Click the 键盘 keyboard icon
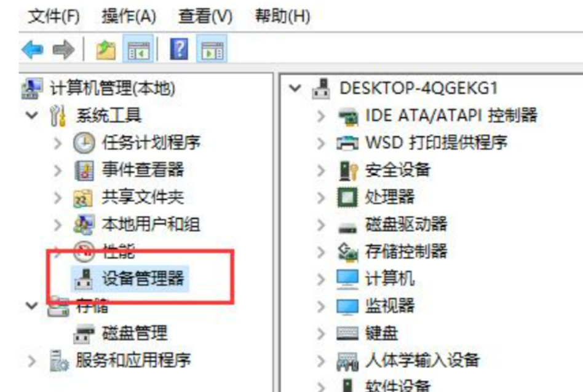 347,333
